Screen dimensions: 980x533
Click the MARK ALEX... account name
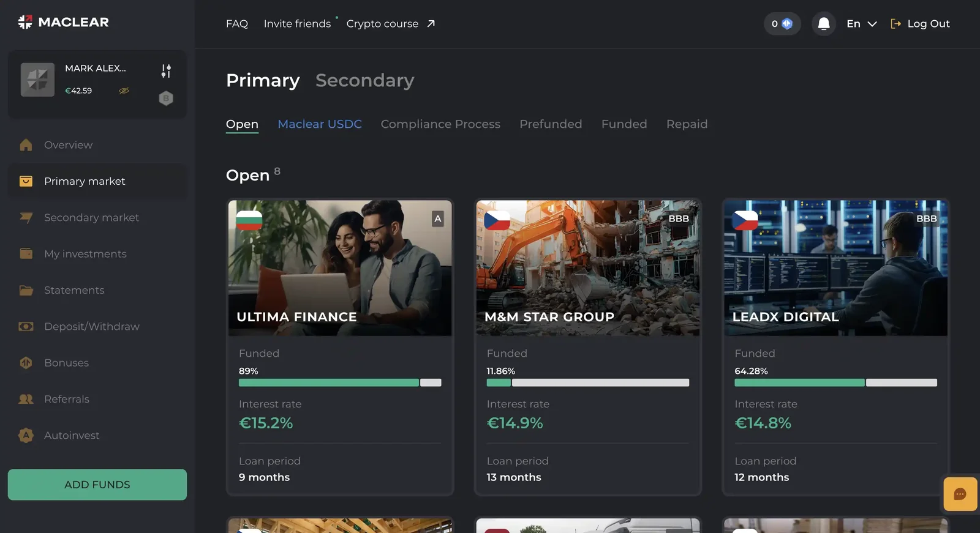point(96,68)
